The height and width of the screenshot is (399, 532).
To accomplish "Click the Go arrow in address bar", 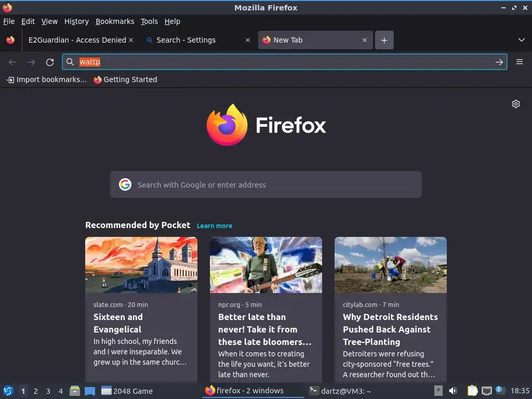I will point(499,62).
